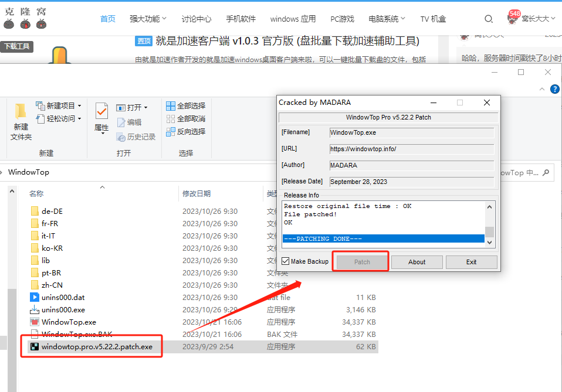Click the 全部选择 select all icon
This screenshot has width=562, height=392.
(x=171, y=106)
